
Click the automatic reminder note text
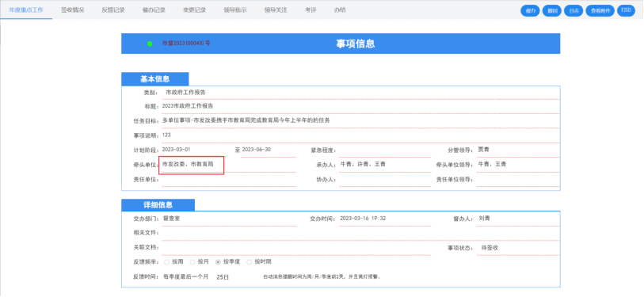[322, 277]
